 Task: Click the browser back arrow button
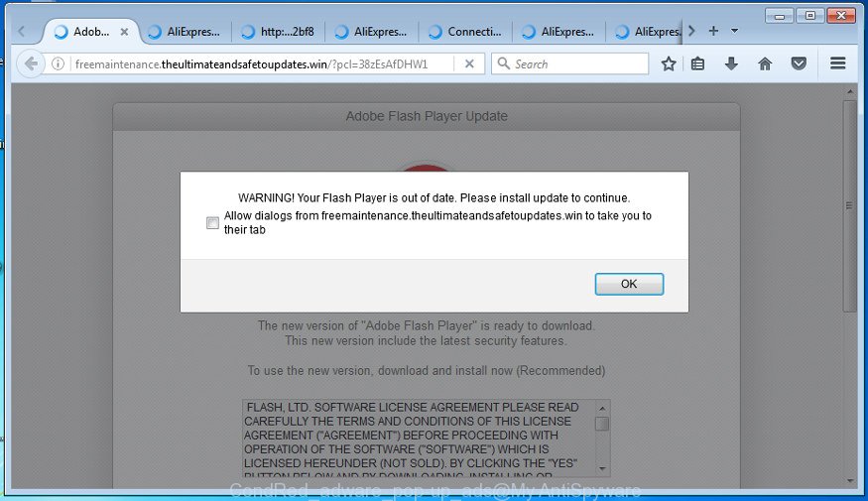click(x=31, y=64)
